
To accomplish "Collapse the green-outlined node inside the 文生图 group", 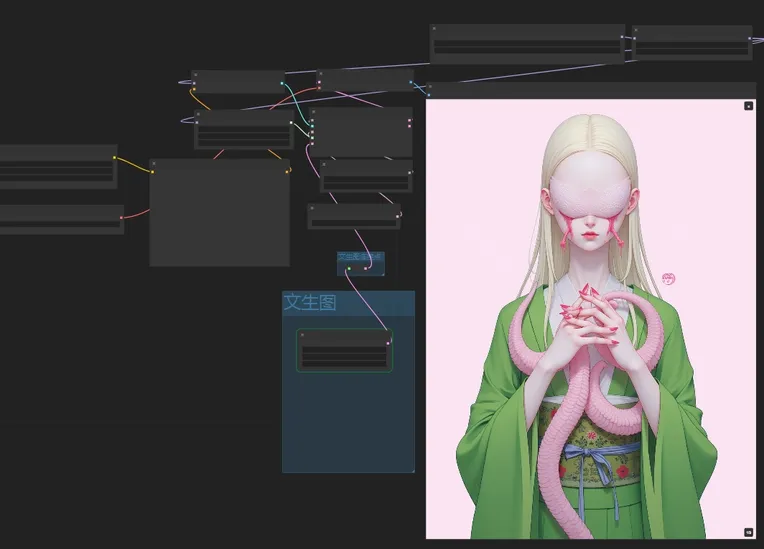I will tap(302, 335).
